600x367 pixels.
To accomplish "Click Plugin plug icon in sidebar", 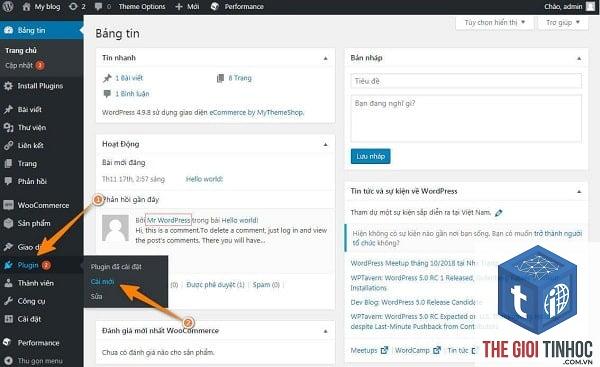I will (8, 265).
